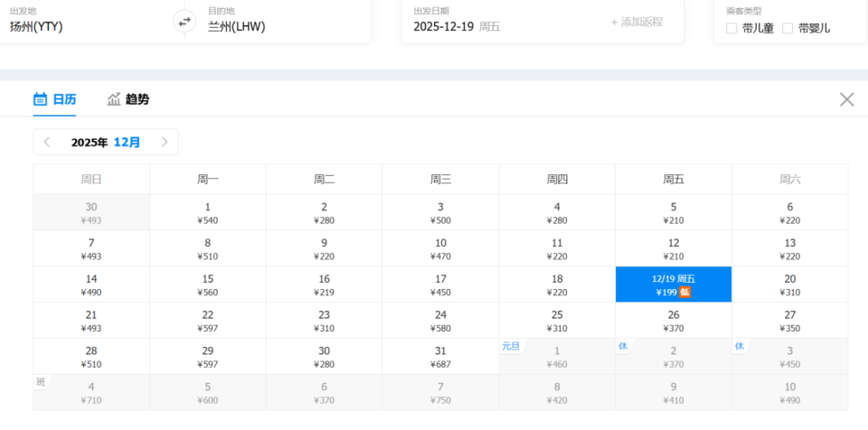The height and width of the screenshot is (430, 868).
Task: Select December 20 with ¥310 fare
Action: [x=790, y=285]
